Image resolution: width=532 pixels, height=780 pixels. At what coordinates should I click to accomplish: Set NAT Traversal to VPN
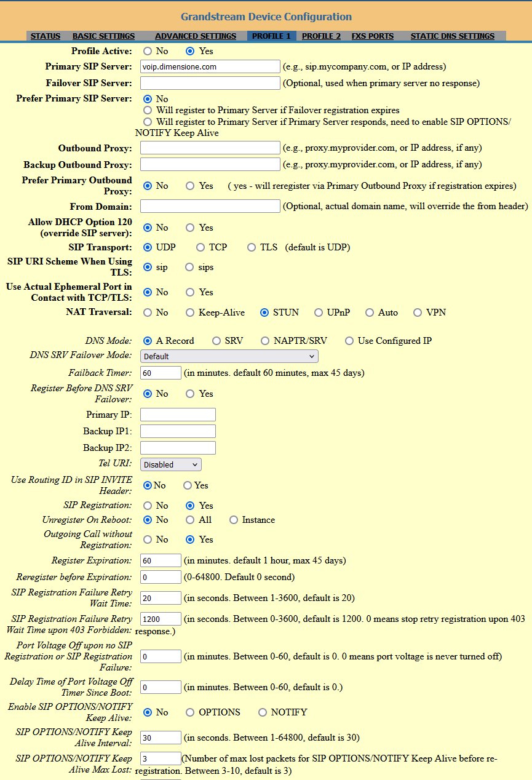click(x=418, y=312)
